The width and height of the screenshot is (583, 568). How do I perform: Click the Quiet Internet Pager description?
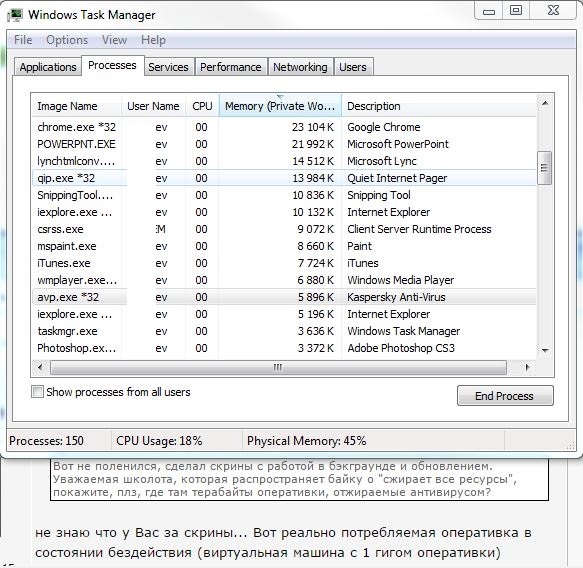397,178
